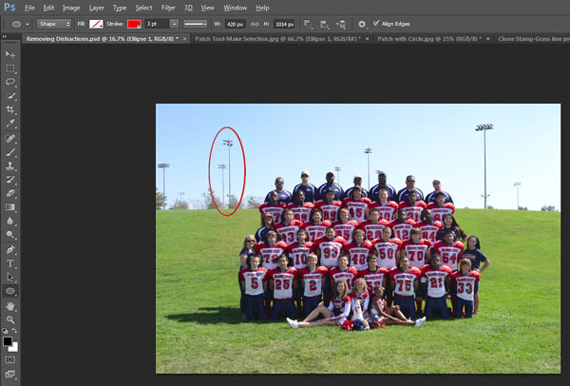Click the shape width input field
Image resolution: width=570 pixels, height=386 pixels.
point(235,24)
